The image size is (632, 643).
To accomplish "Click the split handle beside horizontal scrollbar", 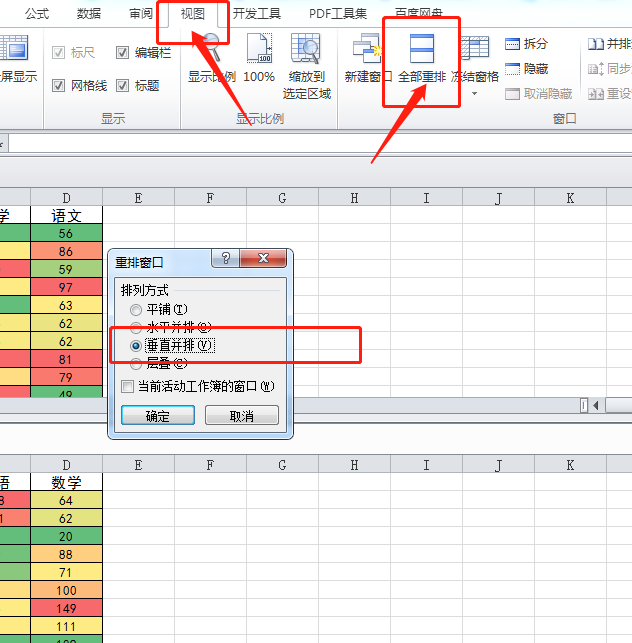I will click(x=584, y=406).
